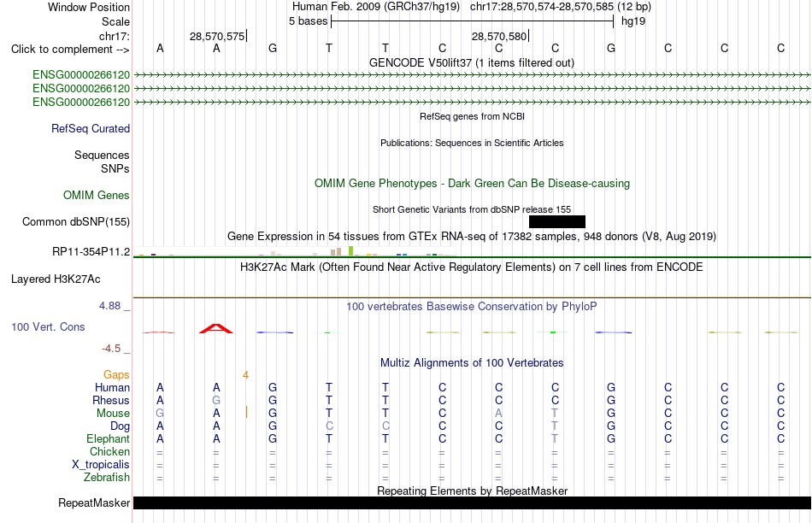
Task: Click the Elephant species label
Action: (x=108, y=438)
